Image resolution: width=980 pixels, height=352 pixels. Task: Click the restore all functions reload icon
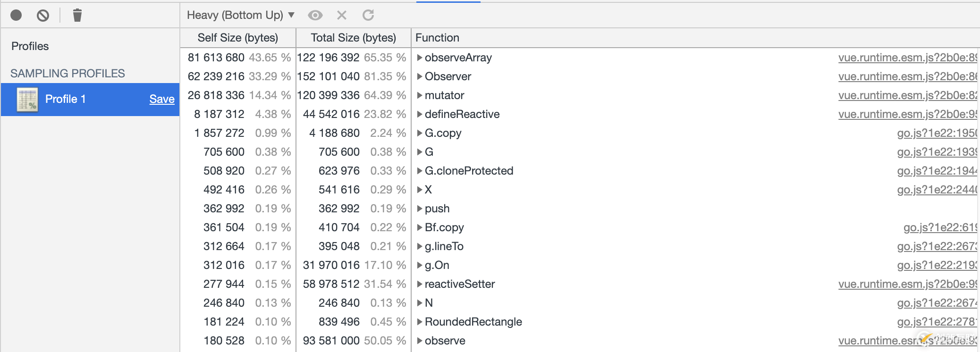pos(368,15)
